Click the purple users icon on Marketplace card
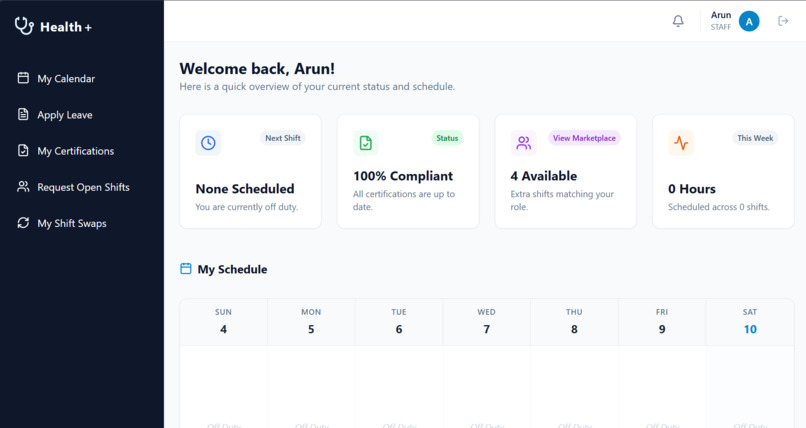Viewport: 806px width, 428px height. pos(523,143)
